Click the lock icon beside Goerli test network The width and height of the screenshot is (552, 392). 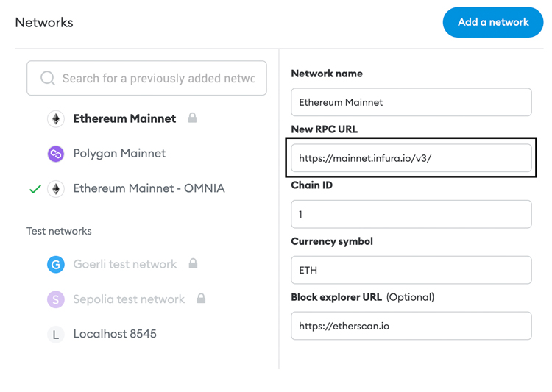coord(193,263)
